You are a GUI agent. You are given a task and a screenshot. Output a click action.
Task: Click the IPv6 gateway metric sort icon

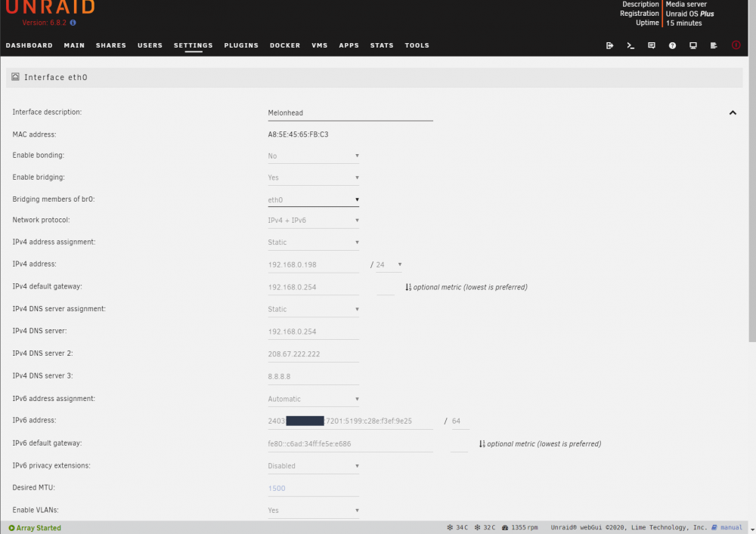(x=482, y=443)
